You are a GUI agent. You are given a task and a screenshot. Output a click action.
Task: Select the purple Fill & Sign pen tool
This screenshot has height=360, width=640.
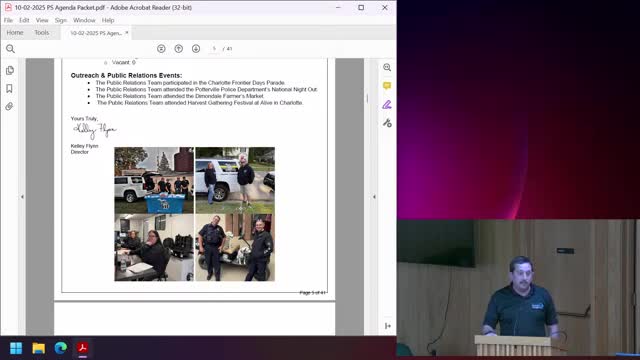pyautogui.click(x=387, y=104)
